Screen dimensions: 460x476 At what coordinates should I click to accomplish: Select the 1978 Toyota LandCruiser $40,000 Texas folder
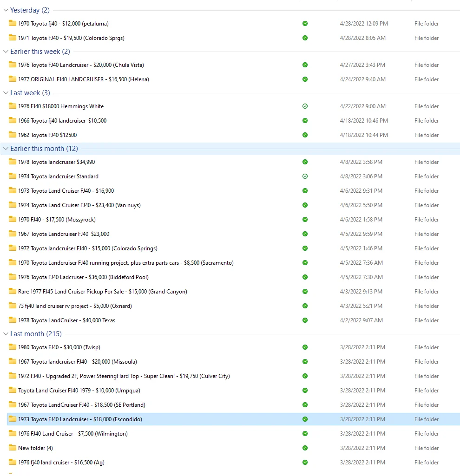point(66,320)
